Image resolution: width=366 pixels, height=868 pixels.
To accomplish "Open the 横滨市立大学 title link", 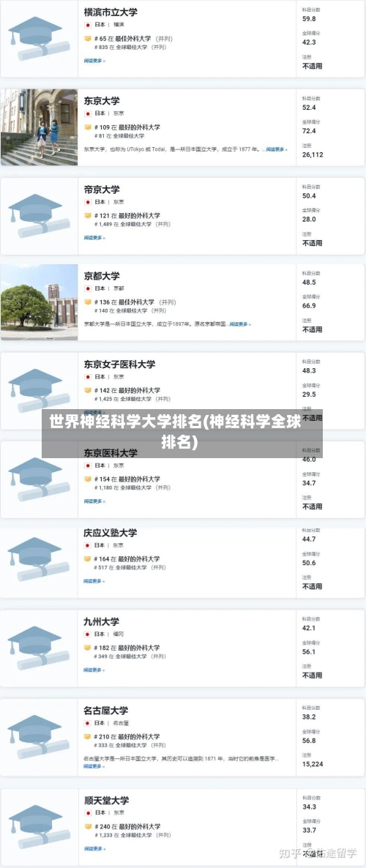I will coord(111,12).
